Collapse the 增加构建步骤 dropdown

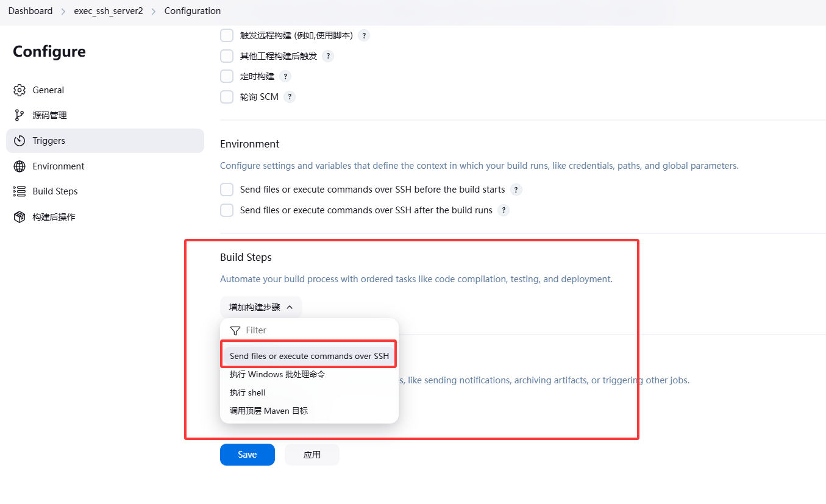[261, 307]
